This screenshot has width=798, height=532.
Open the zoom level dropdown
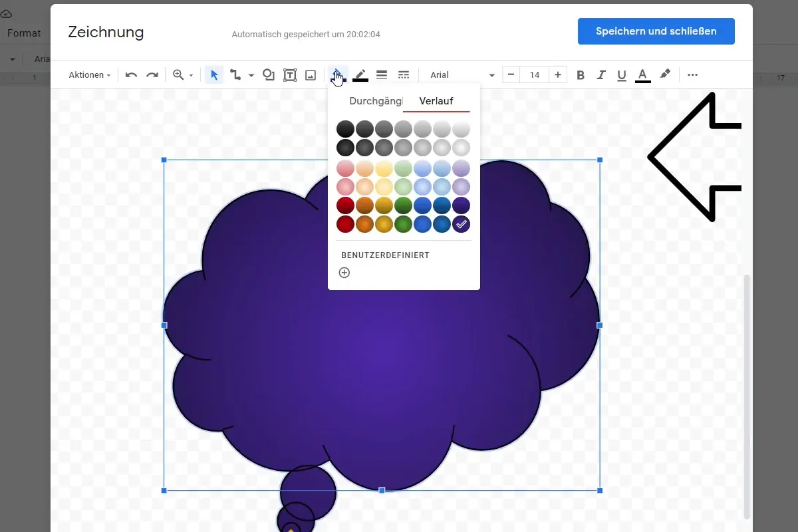(183, 75)
